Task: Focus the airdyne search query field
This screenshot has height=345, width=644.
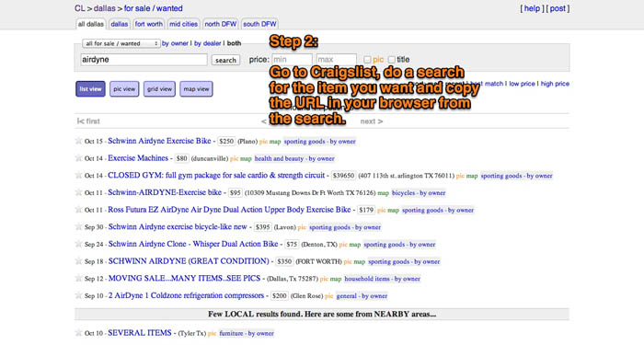Action: tap(144, 60)
